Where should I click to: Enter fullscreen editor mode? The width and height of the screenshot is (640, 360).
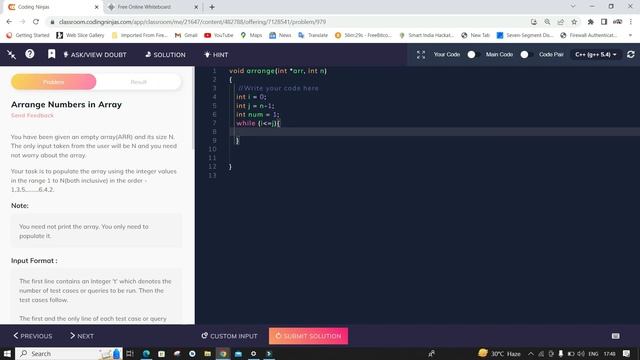pyautogui.click(x=421, y=55)
